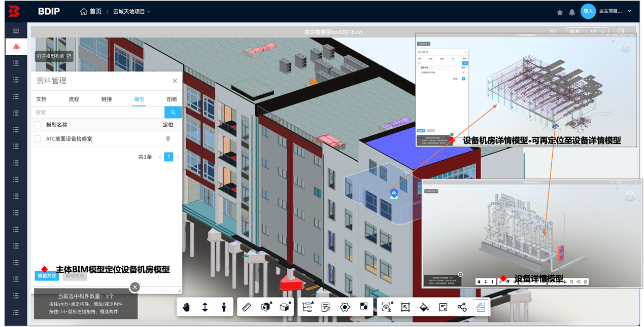
Task: Switch to the 文档 tab
Action: (42, 99)
